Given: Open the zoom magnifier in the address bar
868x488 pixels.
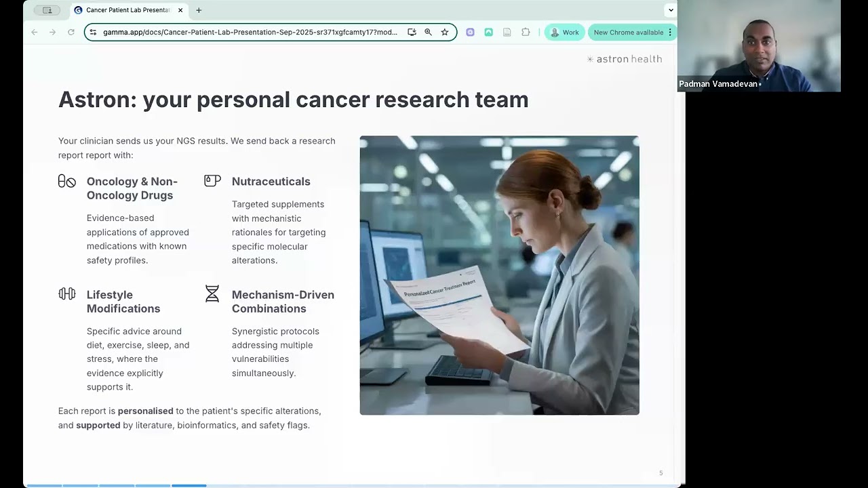Looking at the screenshot, I should tap(428, 32).
